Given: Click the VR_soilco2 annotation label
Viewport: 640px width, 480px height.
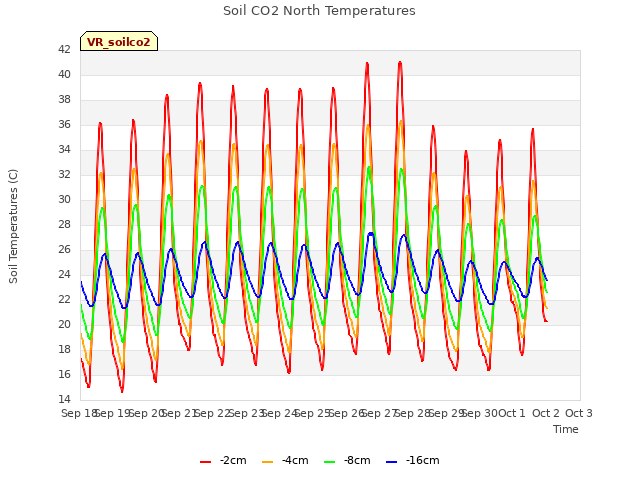Looking at the screenshot, I should 119,42.
